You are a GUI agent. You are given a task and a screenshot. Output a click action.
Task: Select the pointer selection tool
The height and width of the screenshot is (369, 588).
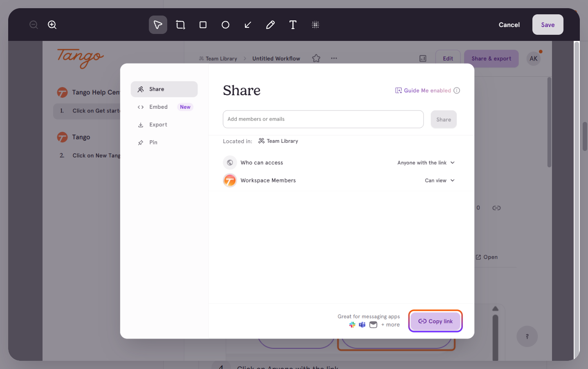pos(158,25)
